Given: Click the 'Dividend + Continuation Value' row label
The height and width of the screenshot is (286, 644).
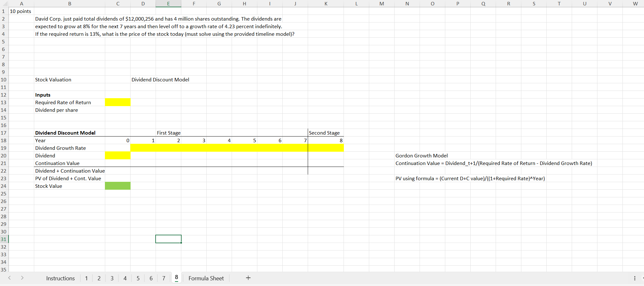Looking at the screenshot, I should [x=70, y=171].
